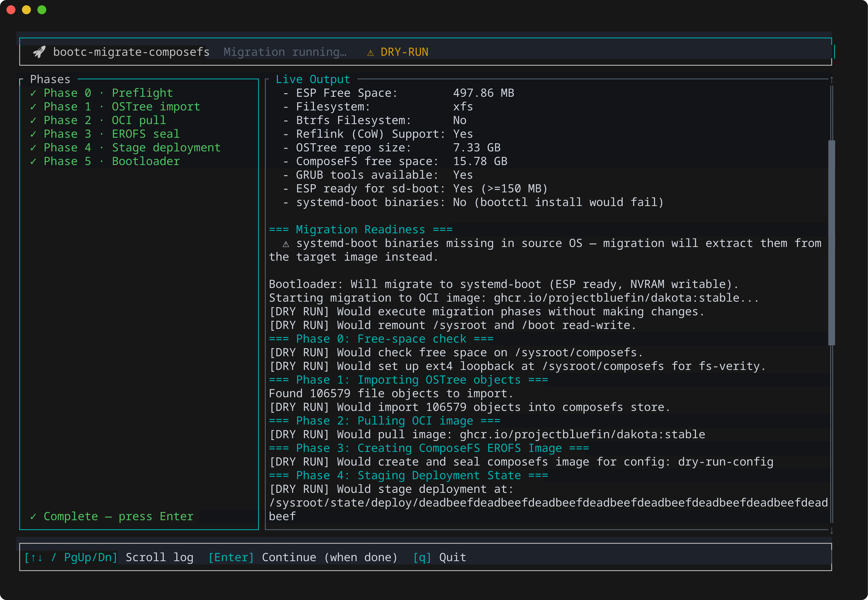Select Phase 0 · Preflight row
The width and height of the screenshot is (868, 600).
pyautogui.click(x=101, y=93)
